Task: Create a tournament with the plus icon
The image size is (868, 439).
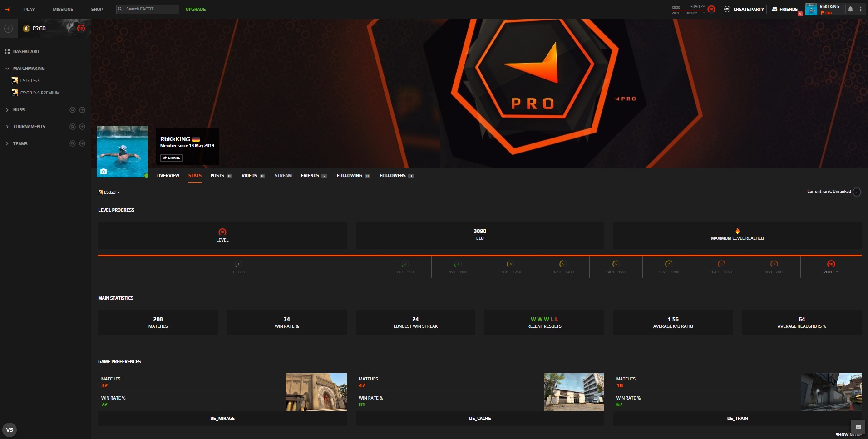Action: pos(82,126)
